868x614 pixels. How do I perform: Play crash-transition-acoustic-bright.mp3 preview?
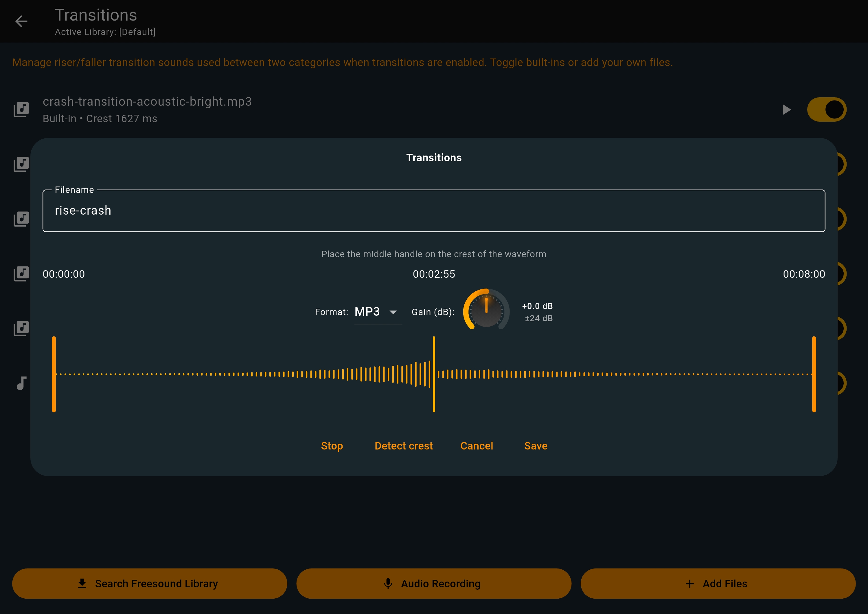[787, 110]
